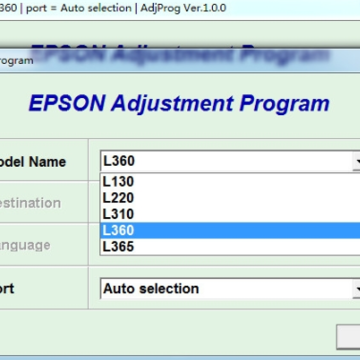Open the Model Name combo box showing L360
360x360 pixels.
coord(230,162)
